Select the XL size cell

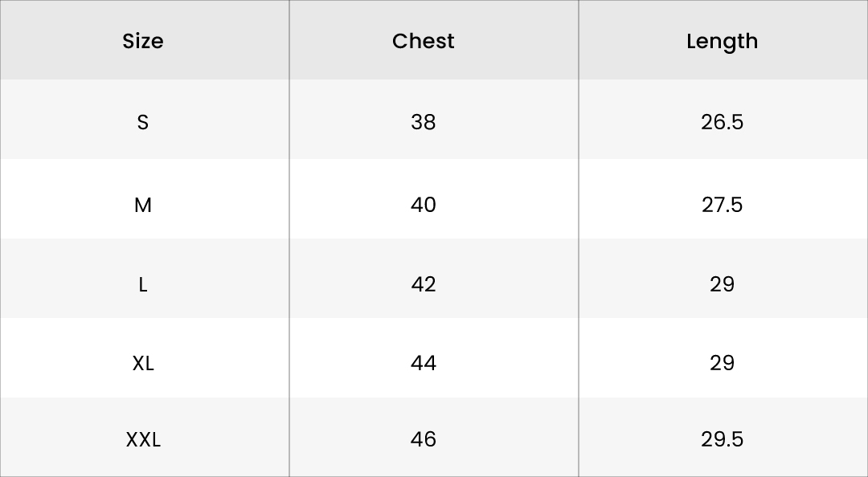[x=143, y=363]
